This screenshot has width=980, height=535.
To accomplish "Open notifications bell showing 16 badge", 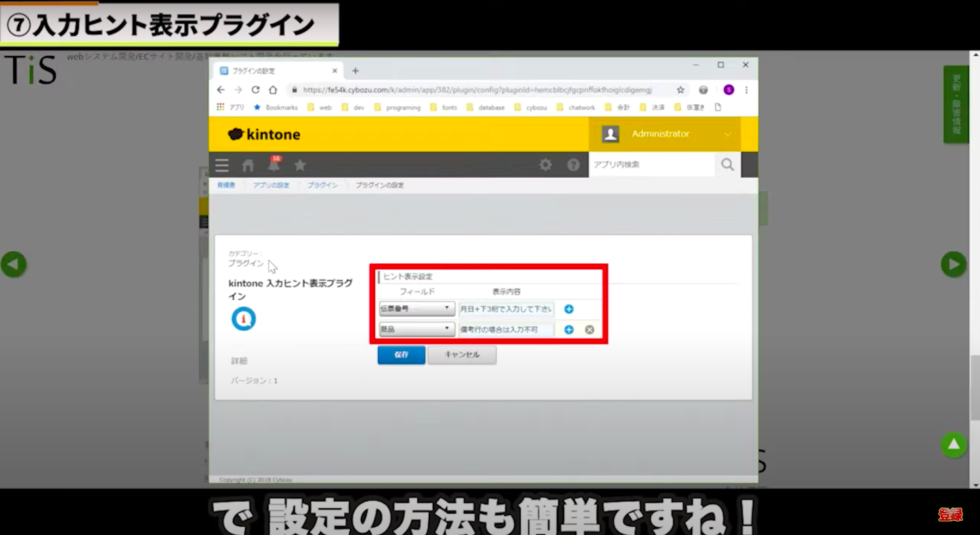I will [x=274, y=165].
